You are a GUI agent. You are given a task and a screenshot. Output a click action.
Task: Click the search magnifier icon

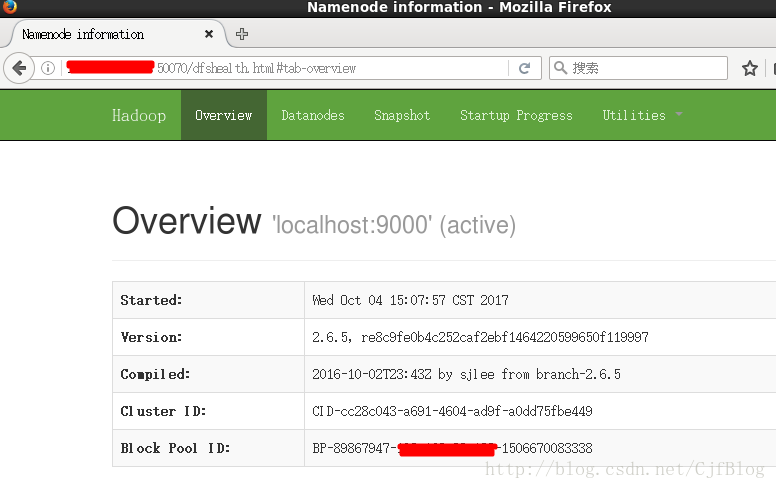pos(560,68)
